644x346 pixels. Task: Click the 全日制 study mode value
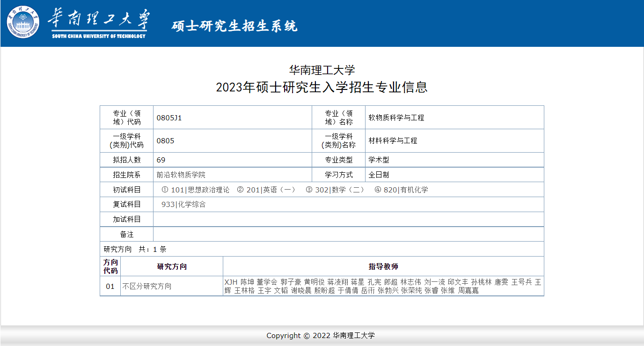pyautogui.click(x=379, y=175)
